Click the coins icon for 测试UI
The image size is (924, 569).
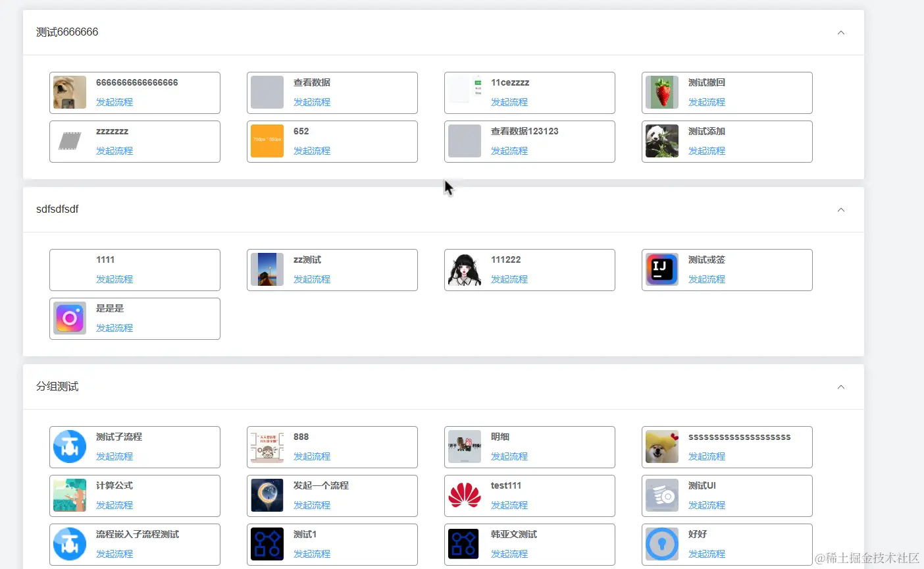pyautogui.click(x=662, y=495)
